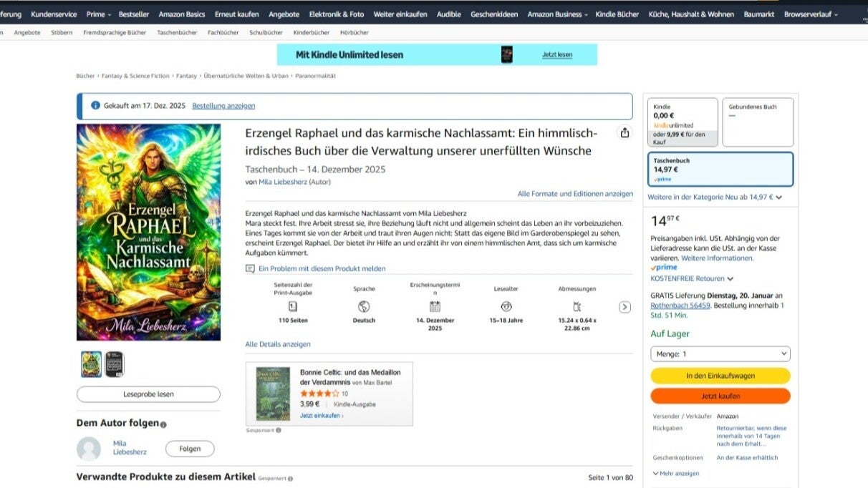Click the In den Einkaufswagen button

(720, 376)
